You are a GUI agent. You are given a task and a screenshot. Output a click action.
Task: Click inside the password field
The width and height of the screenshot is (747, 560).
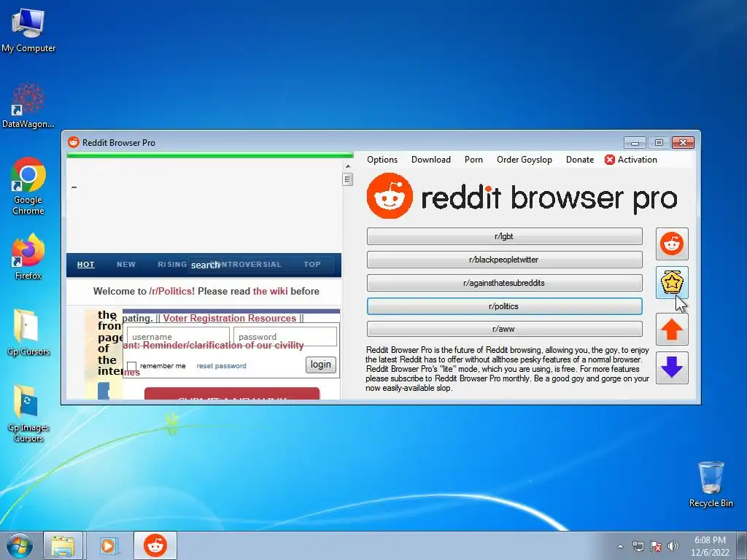(285, 337)
